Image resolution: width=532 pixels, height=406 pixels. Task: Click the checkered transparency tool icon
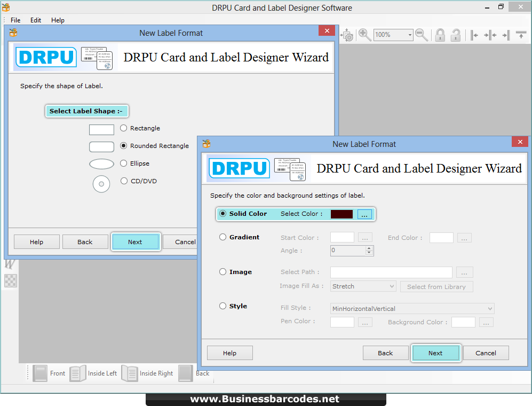[11, 280]
